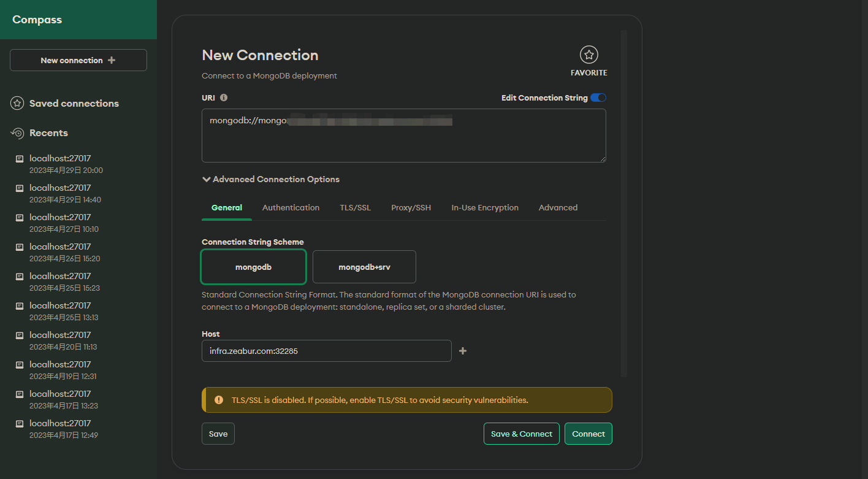Open recent localhost:27017 from 2023年4月25日 15:23
Viewport: 868px width, 479px height.
pos(78,282)
